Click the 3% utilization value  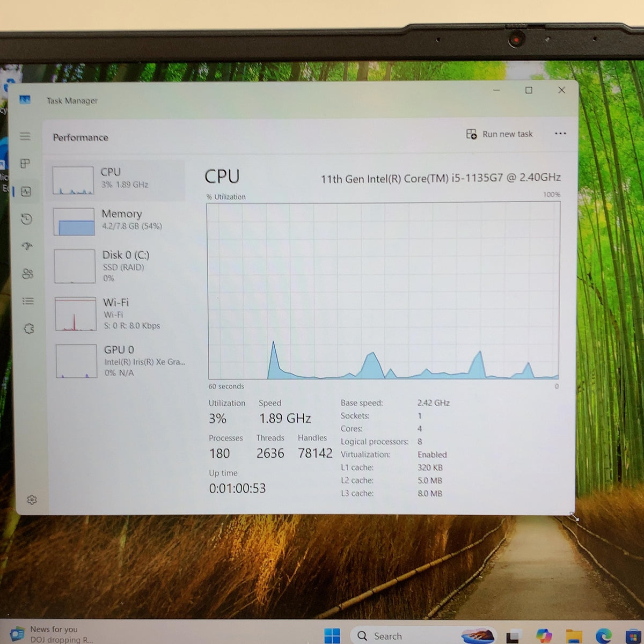[x=217, y=419]
